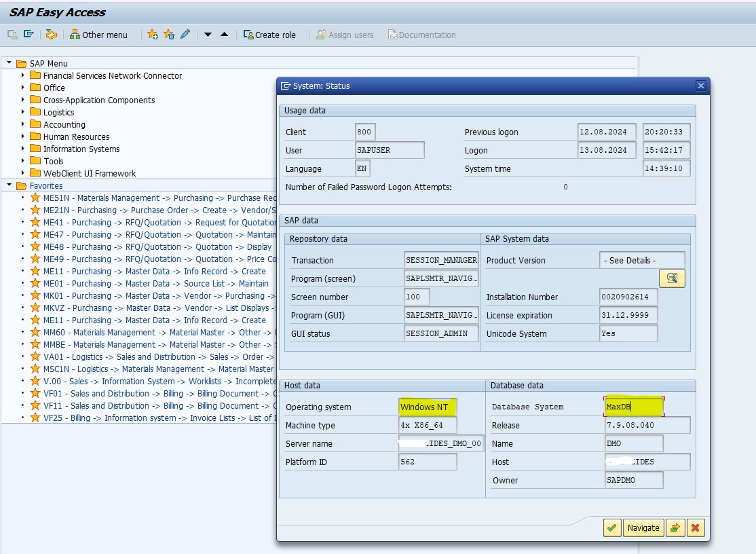Move favorite down with the down arrow
Screen dimensions: 756x554
pos(208,35)
